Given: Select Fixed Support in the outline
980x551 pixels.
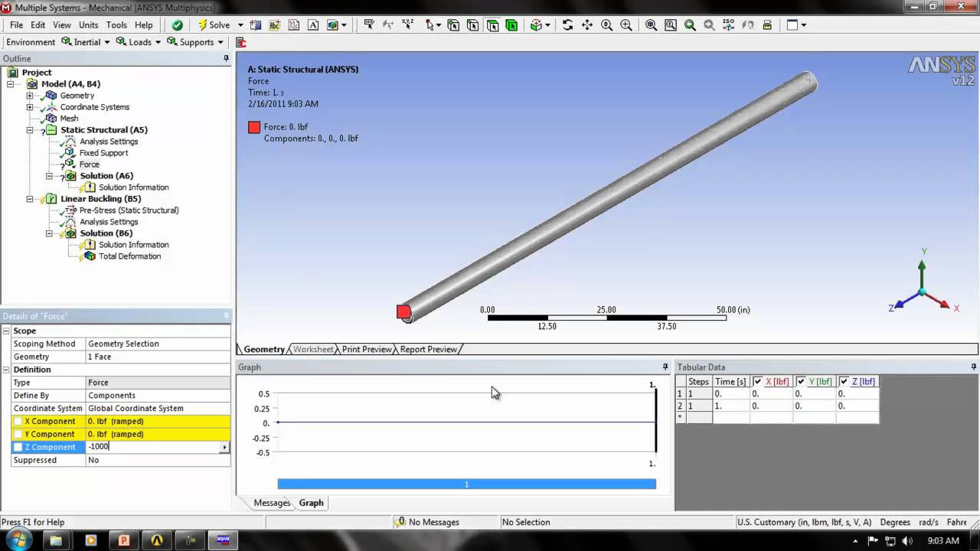Looking at the screenshot, I should pyautogui.click(x=103, y=153).
